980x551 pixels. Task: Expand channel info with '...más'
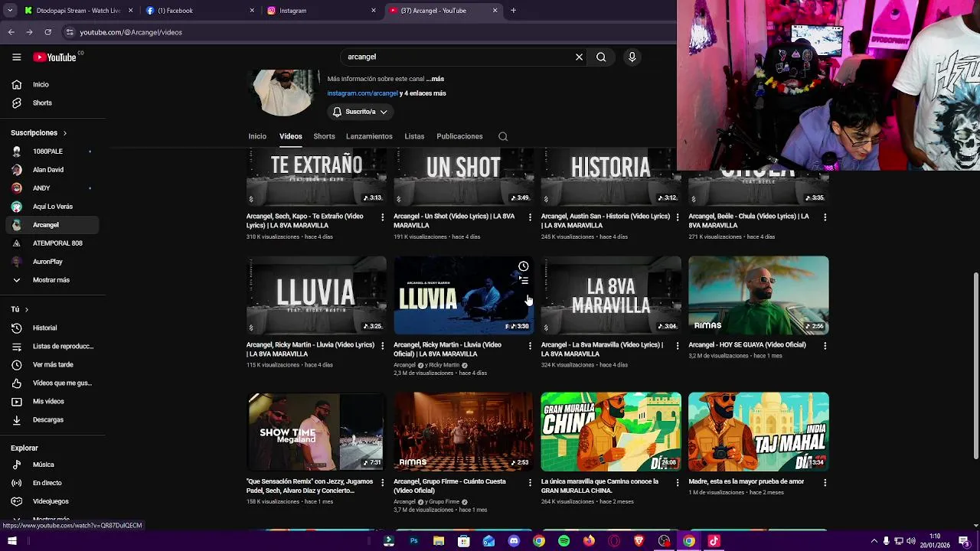click(435, 79)
